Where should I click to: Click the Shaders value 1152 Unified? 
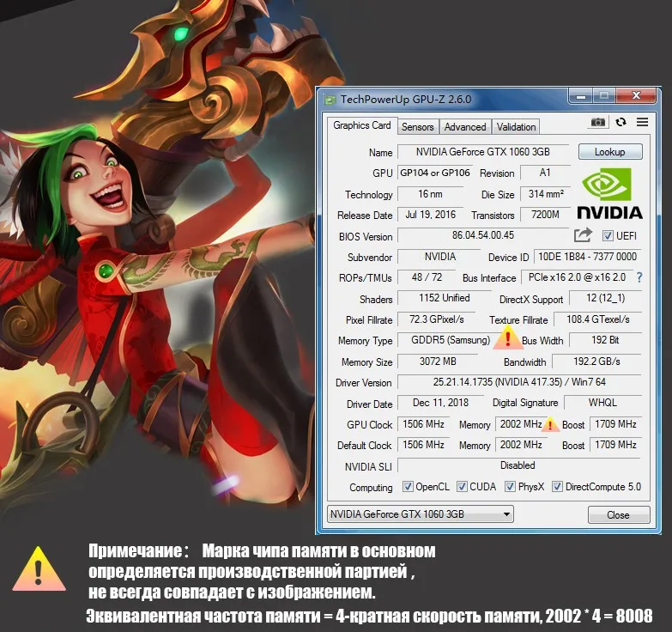pos(445,298)
